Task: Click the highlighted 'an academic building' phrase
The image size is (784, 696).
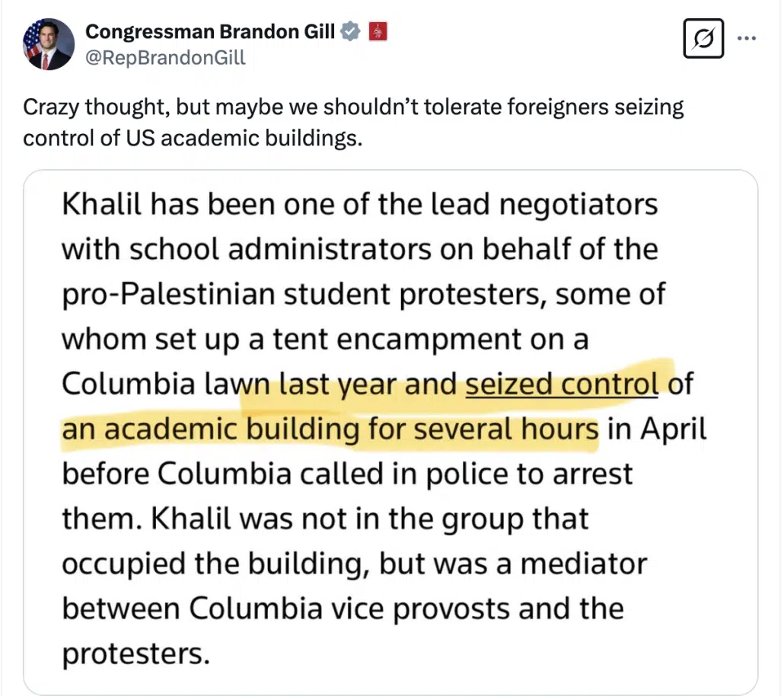Action: (x=210, y=429)
